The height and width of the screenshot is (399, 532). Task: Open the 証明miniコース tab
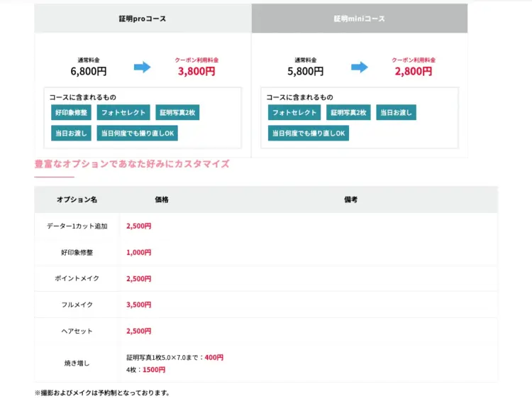coord(360,18)
